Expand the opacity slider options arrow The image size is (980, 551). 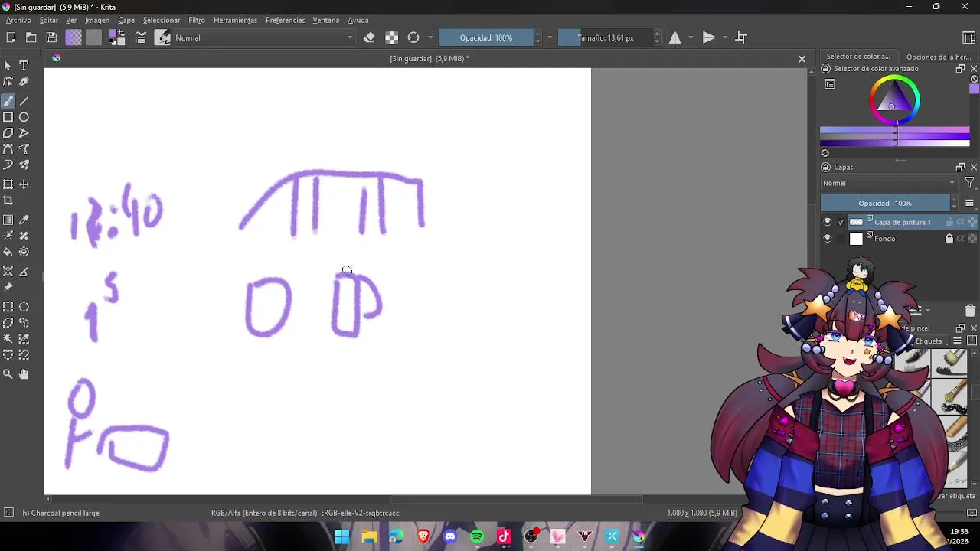click(550, 37)
